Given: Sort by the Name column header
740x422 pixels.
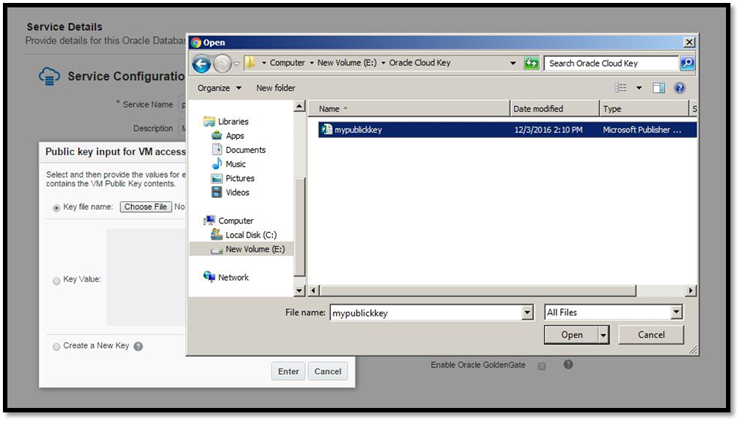Looking at the screenshot, I should (409, 109).
